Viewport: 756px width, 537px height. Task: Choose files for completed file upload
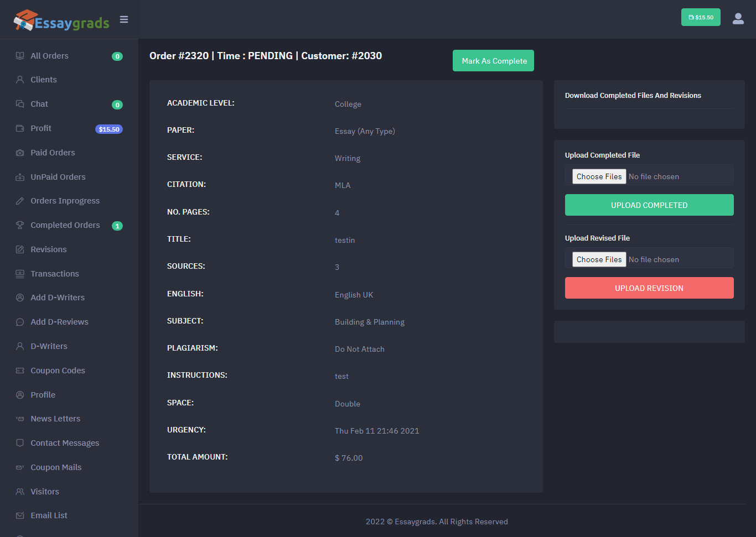click(x=599, y=176)
